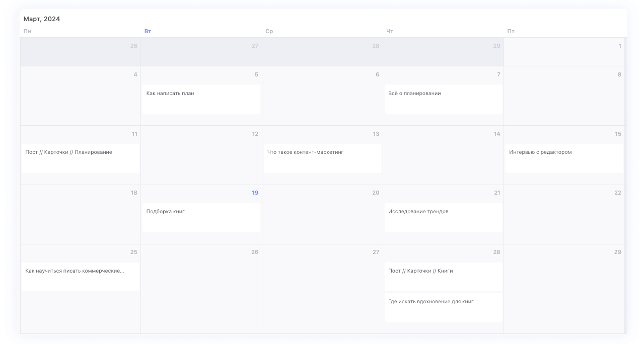The image size is (644, 344).
Task: Click "Пост // Карточки // Книги" event
Action: point(443,277)
